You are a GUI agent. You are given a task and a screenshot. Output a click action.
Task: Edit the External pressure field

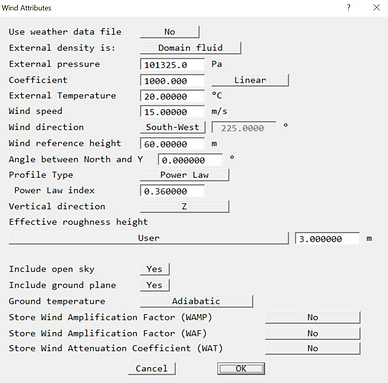(172, 65)
